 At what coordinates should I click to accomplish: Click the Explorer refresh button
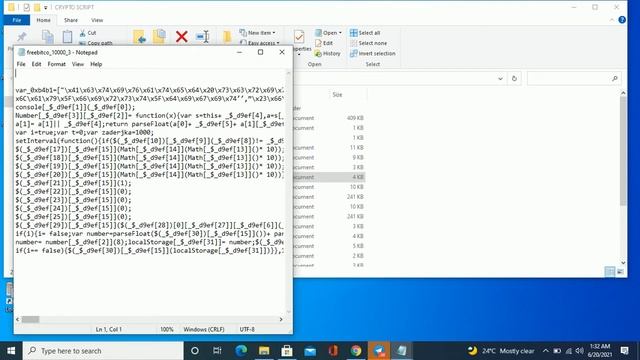(514, 78)
